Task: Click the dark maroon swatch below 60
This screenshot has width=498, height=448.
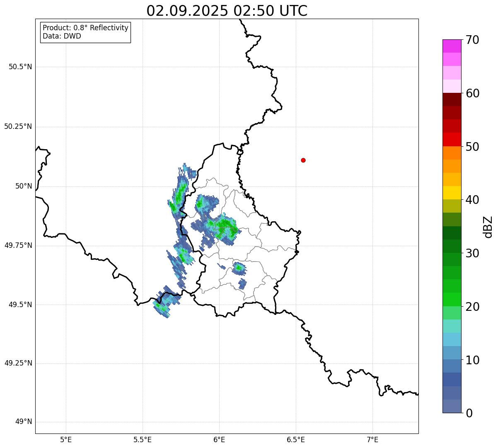Action: [x=452, y=99]
